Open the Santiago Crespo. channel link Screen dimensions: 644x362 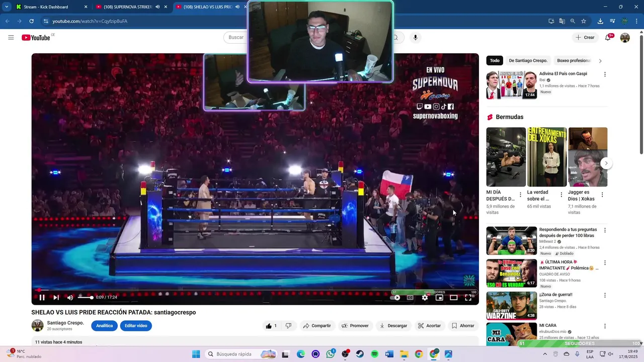pos(65,323)
